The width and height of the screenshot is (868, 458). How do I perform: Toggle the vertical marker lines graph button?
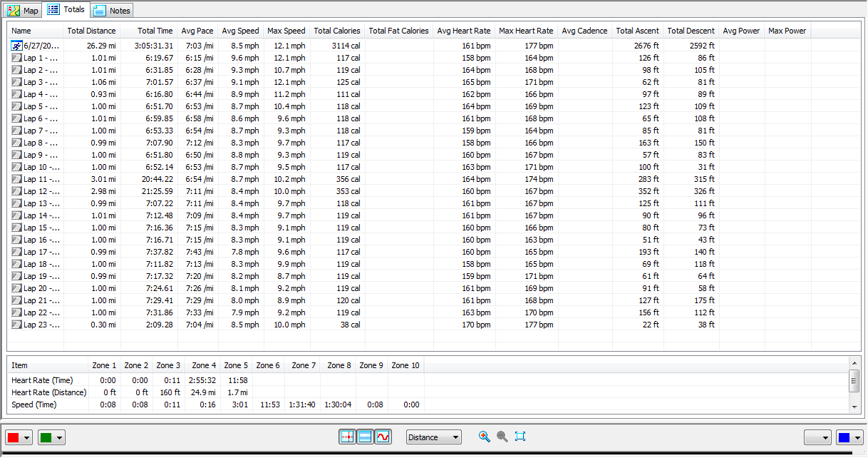tap(347, 437)
